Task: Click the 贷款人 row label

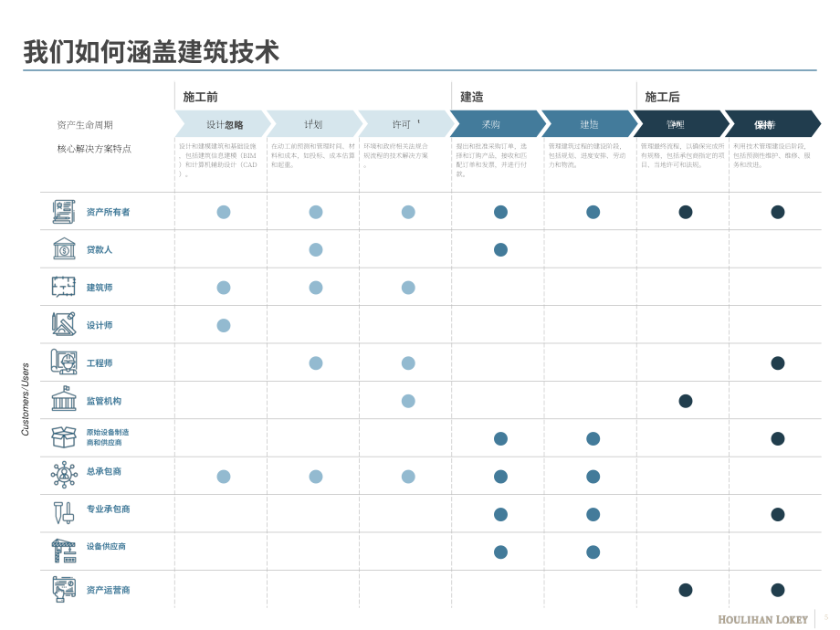Action: pyautogui.click(x=100, y=249)
